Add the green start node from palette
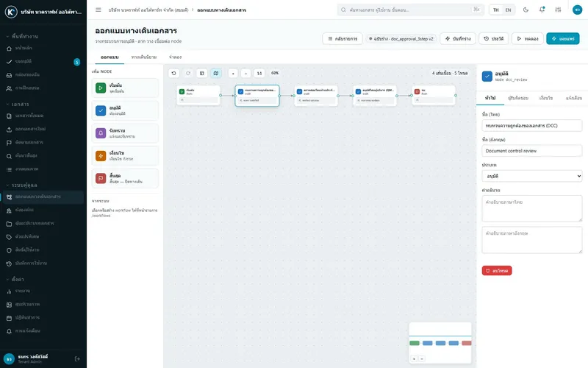The image size is (588, 368). (x=125, y=88)
